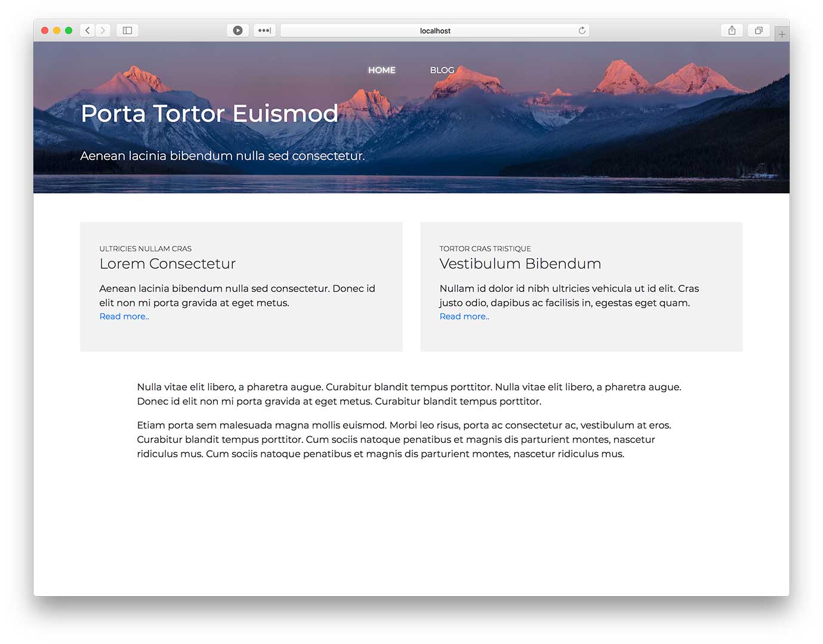Reload the page with the refresh icon
The image size is (823, 644).
click(x=582, y=30)
